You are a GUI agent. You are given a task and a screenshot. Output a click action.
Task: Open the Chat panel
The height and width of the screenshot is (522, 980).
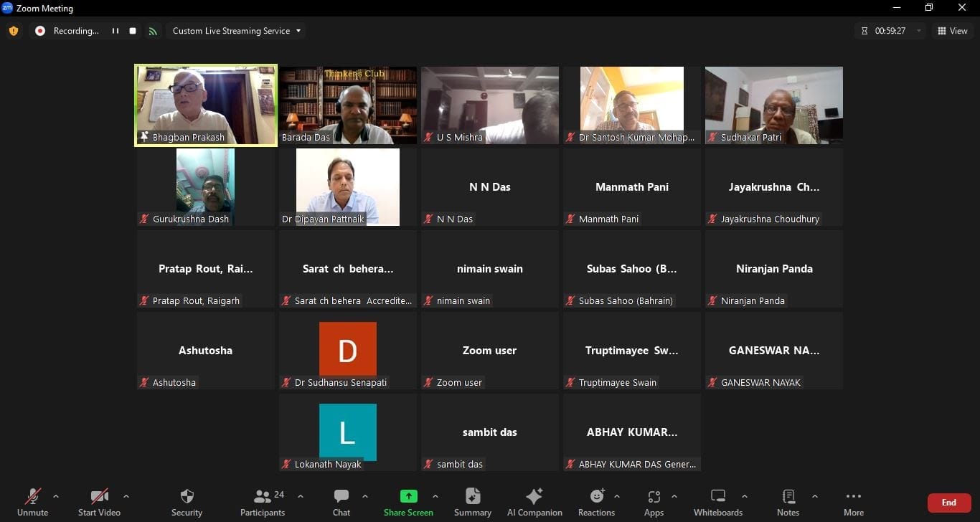341,502
